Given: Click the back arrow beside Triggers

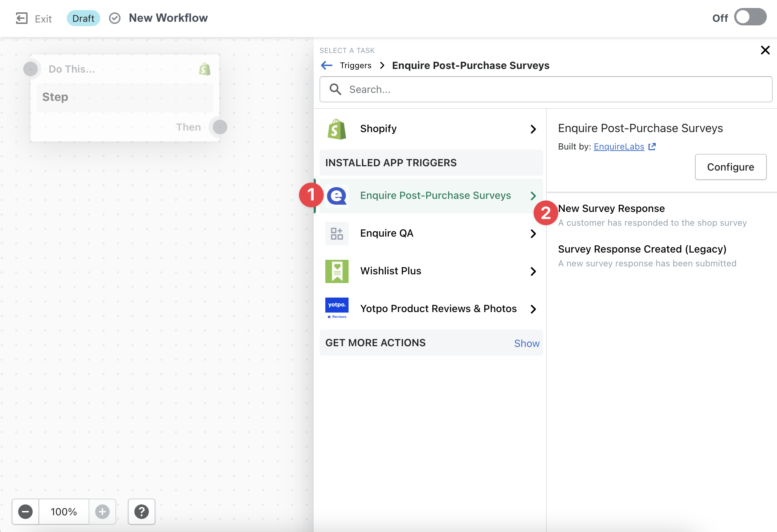Looking at the screenshot, I should [x=327, y=65].
